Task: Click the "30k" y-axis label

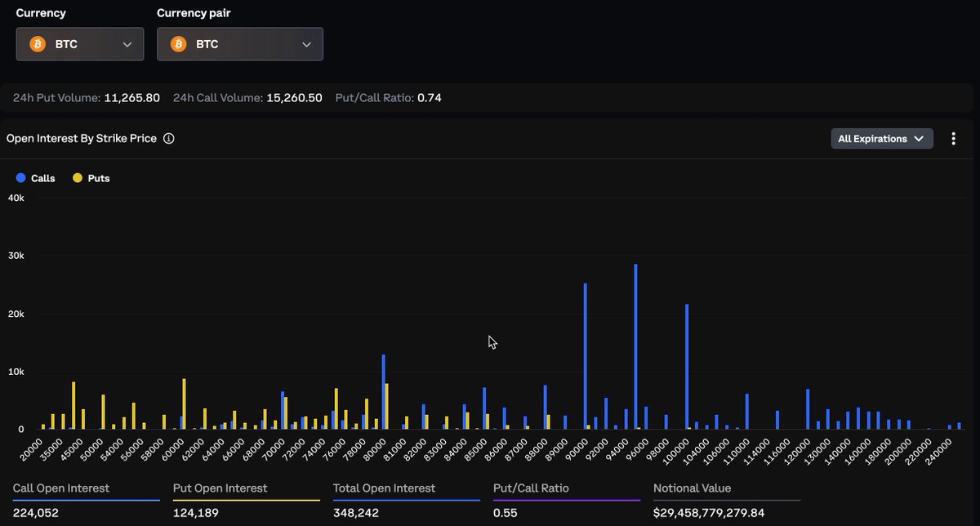Action: 16,256
